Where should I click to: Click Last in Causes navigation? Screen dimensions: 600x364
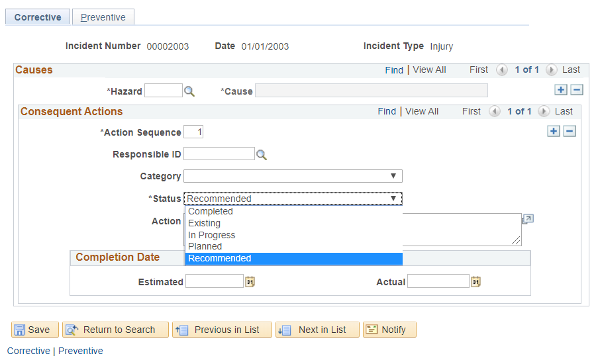pos(571,69)
